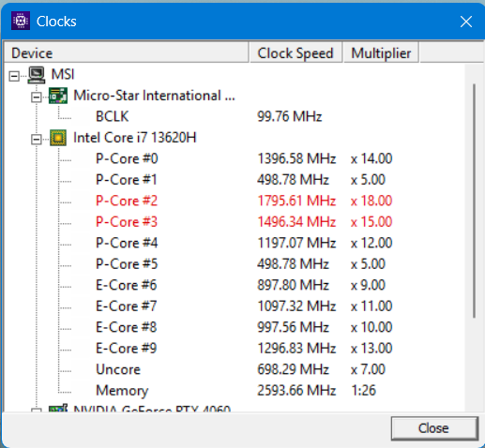Select the MSI computer icon

pos(37,75)
